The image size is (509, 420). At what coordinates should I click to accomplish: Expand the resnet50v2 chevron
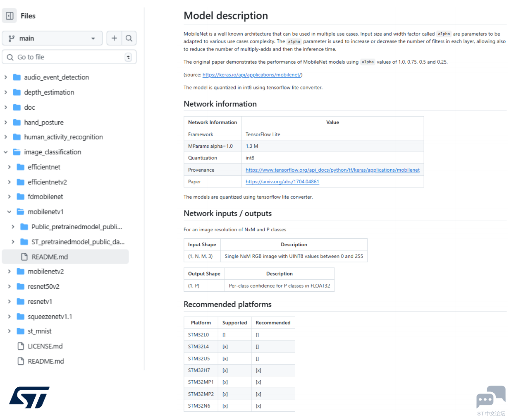pyautogui.click(x=10, y=286)
